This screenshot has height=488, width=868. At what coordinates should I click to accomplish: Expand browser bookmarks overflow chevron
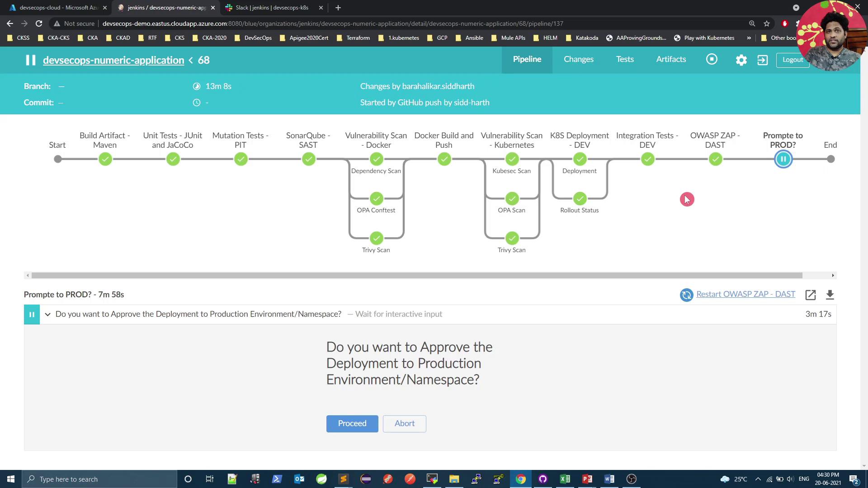click(x=749, y=38)
